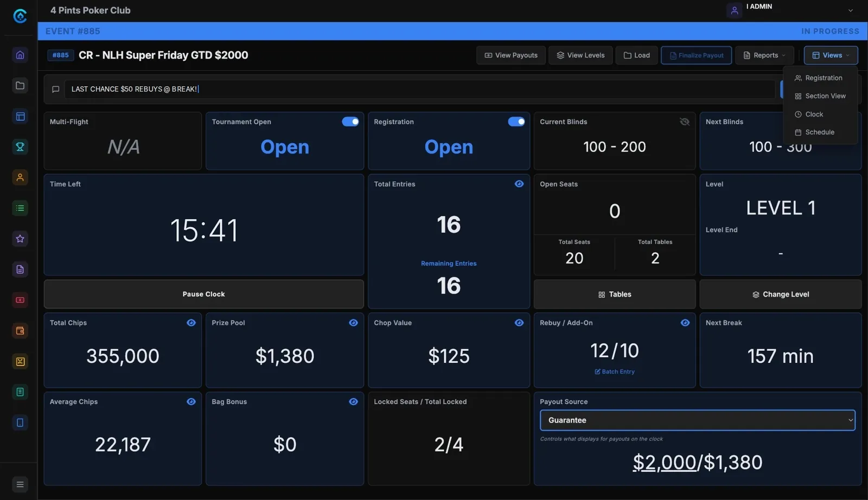Viewport: 868px width, 500px height.
Task: Open the layout panel icon in the sidebar
Action: 20,116
